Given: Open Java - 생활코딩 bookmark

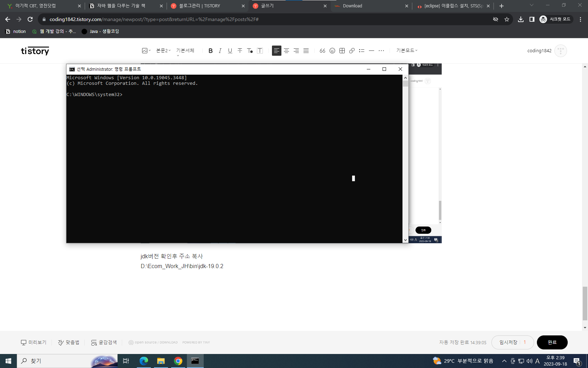Looking at the screenshot, I should pos(100,32).
